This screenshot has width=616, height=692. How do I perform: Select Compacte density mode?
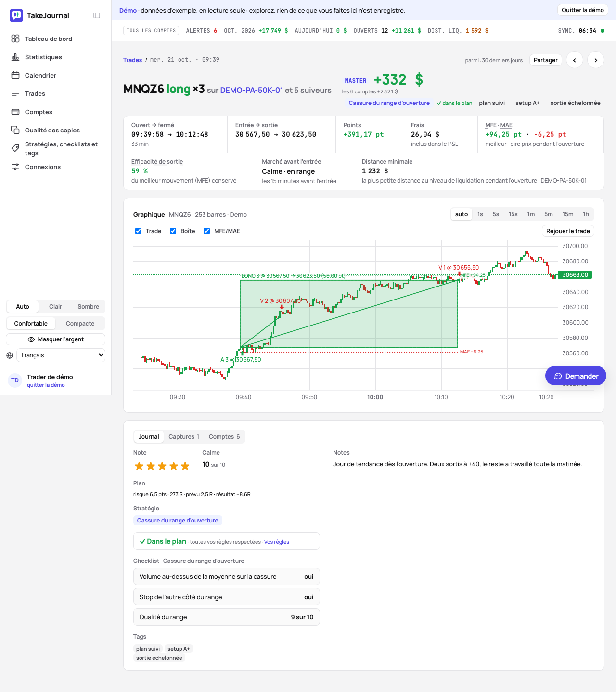point(80,324)
